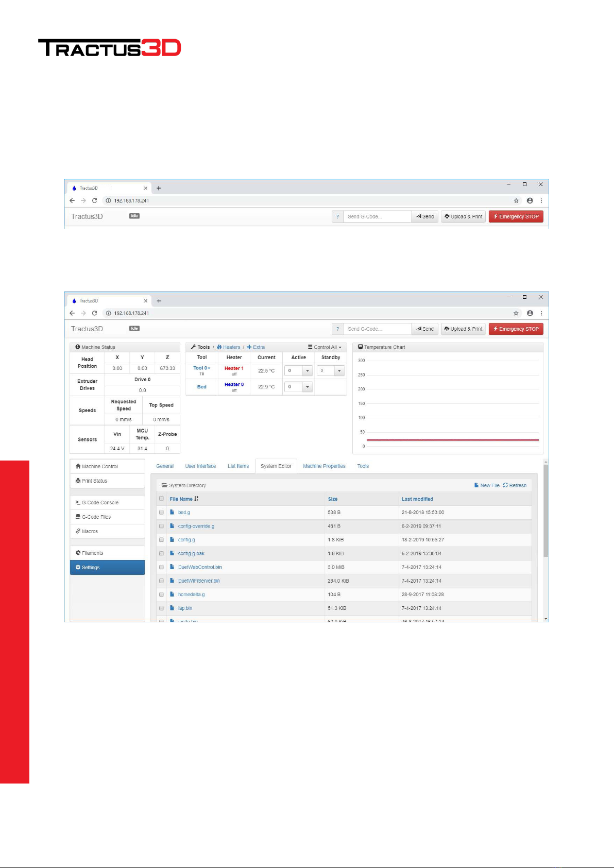Open the DuetWebControl.bin file link
This screenshot has width=614, height=868.
tap(200, 567)
